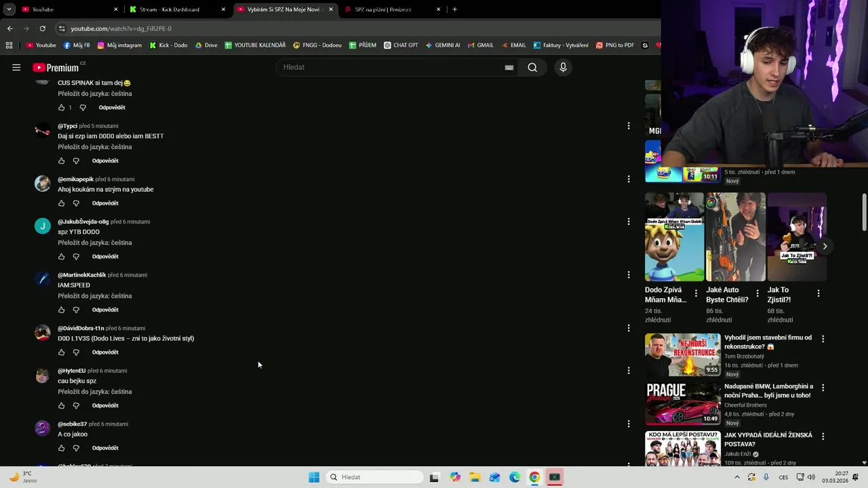Like the 'spz YTB DODO' comment
This screenshot has height=488, width=868.
point(62,256)
